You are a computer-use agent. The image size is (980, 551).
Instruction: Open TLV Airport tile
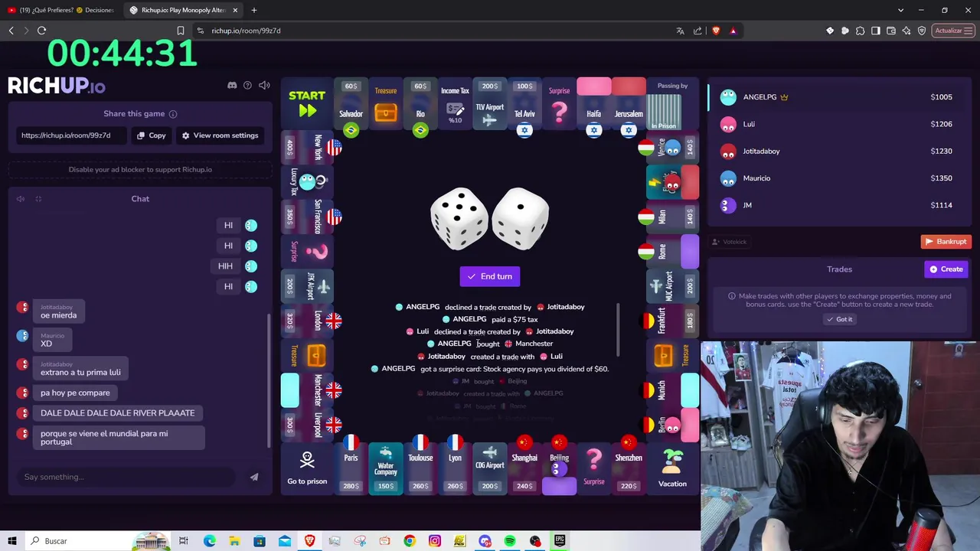(489, 105)
